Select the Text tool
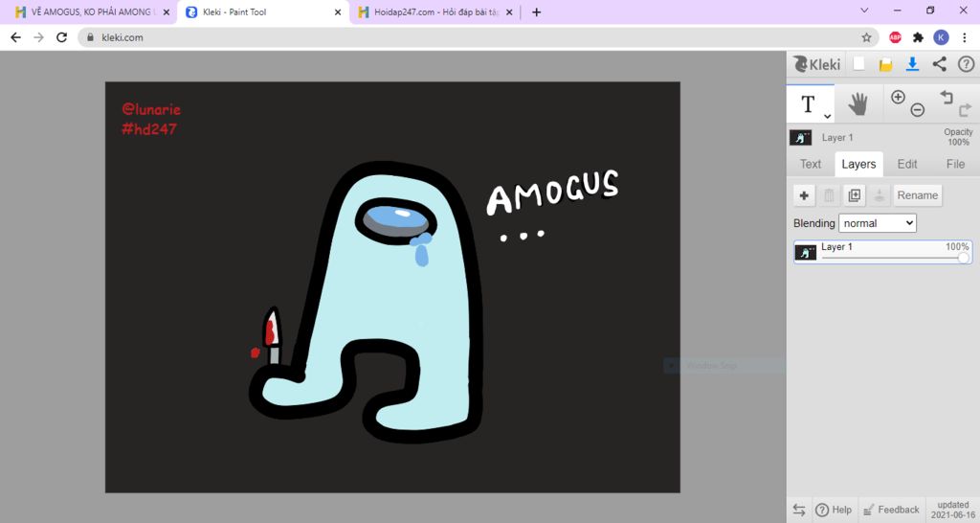Viewport: 980px width, 523px height. click(810, 103)
